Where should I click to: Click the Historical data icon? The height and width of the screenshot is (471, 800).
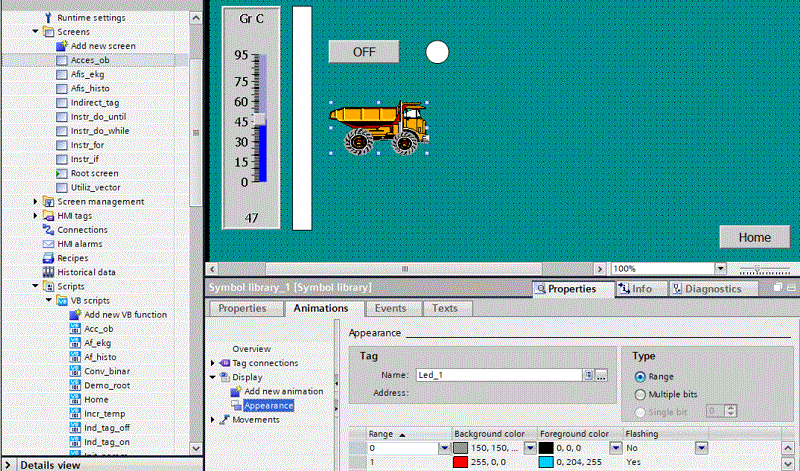48,272
